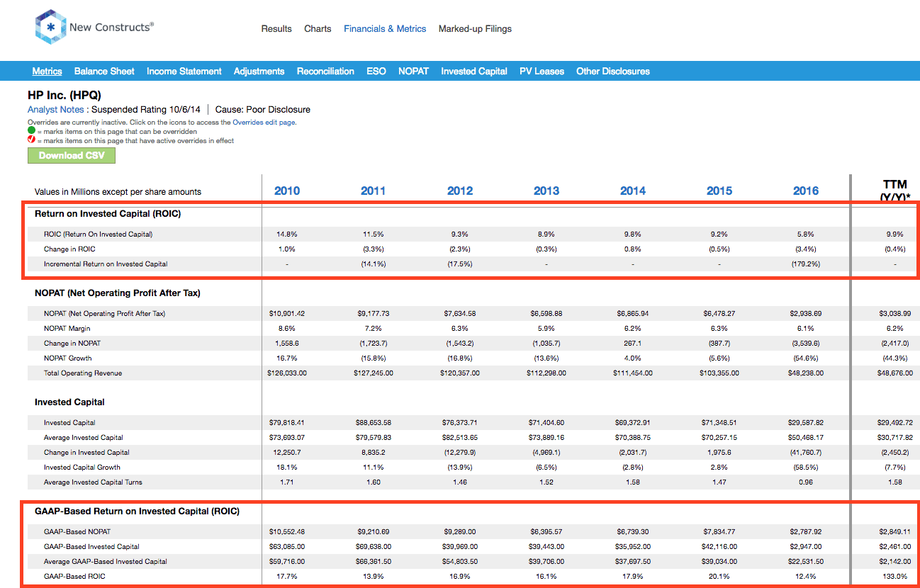
Task: Switch to the Other Disclosures tab
Action: pyautogui.click(x=613, y=71)
